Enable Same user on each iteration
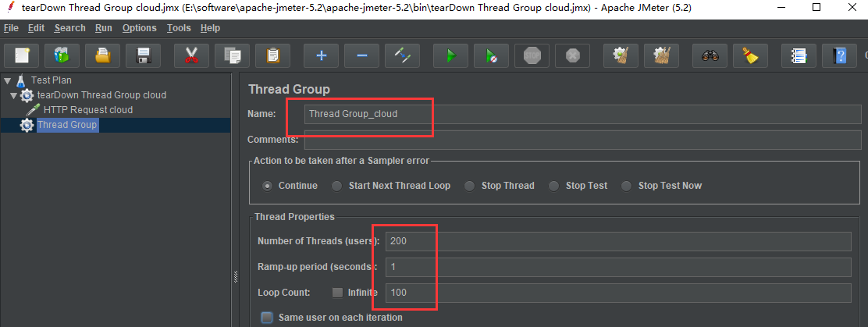This screenshot has height=327, width=868. pyautogui.click(x=268, y=318)
